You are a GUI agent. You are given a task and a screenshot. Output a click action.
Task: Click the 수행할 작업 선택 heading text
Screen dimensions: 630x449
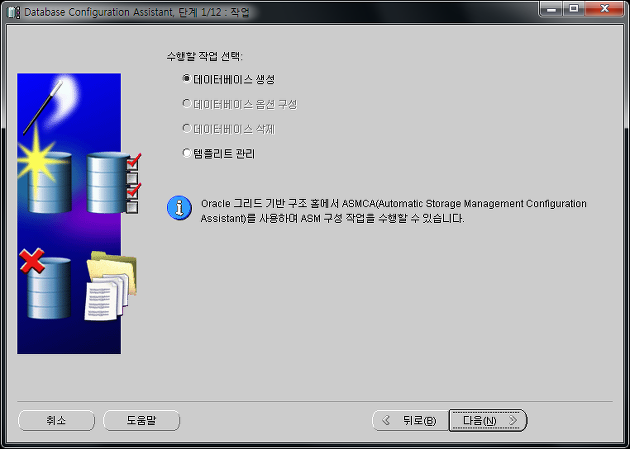205,56
